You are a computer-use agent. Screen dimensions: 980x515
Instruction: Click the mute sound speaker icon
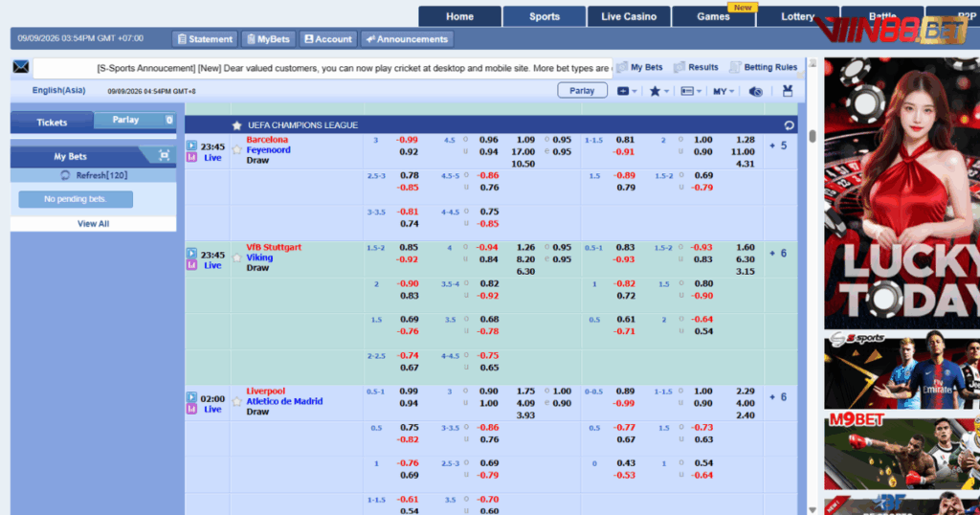(756, 91)
